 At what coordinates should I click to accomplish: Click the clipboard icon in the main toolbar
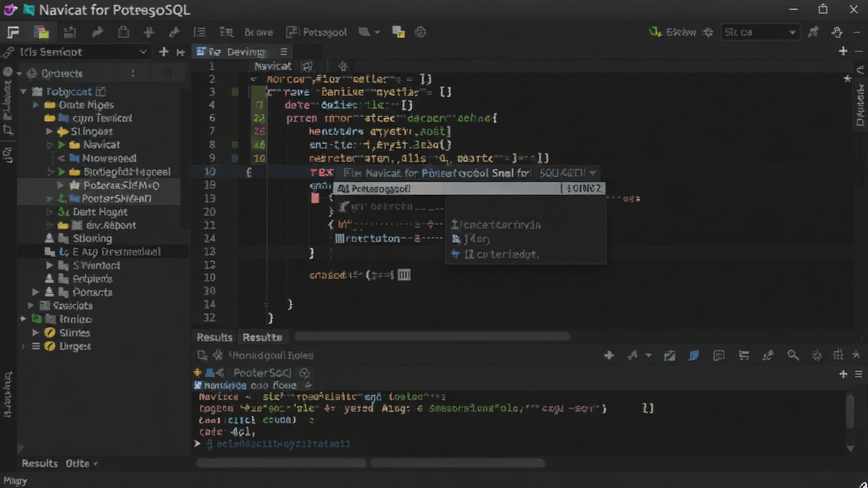tap(123, 32)
